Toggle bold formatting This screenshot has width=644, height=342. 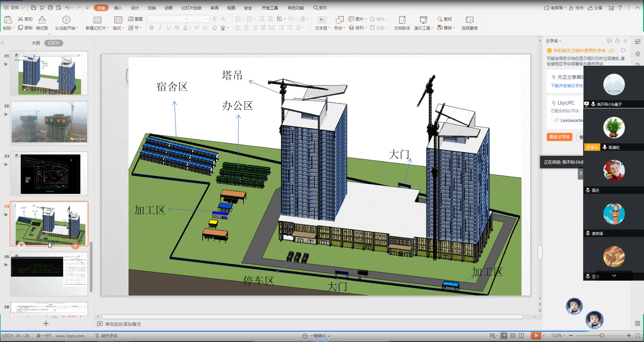[x=152, y=28]
